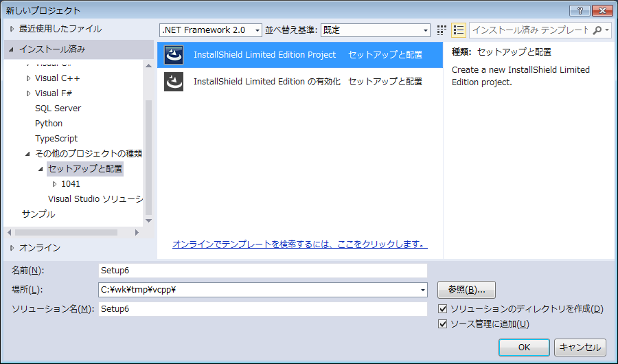The width and height of the screenshot is (618, 364).
Task: Click the horizontal scroll right arrow
Action: point(137,233)
